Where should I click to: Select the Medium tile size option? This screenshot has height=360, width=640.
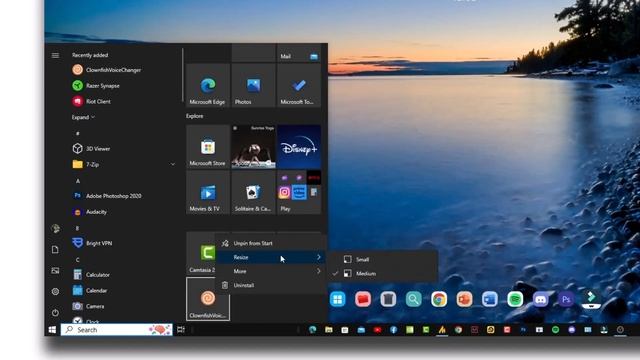[x=383, y=273]
